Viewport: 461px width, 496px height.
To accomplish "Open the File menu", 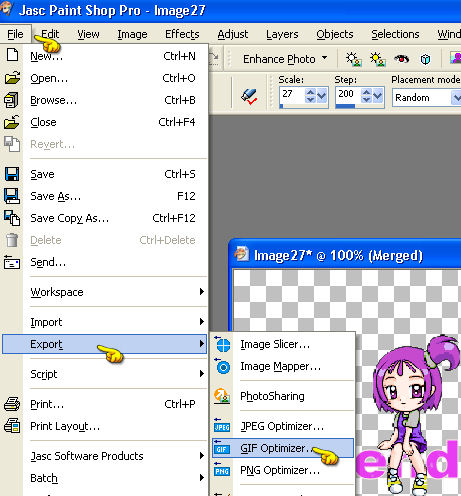I will tap(15, 34).
